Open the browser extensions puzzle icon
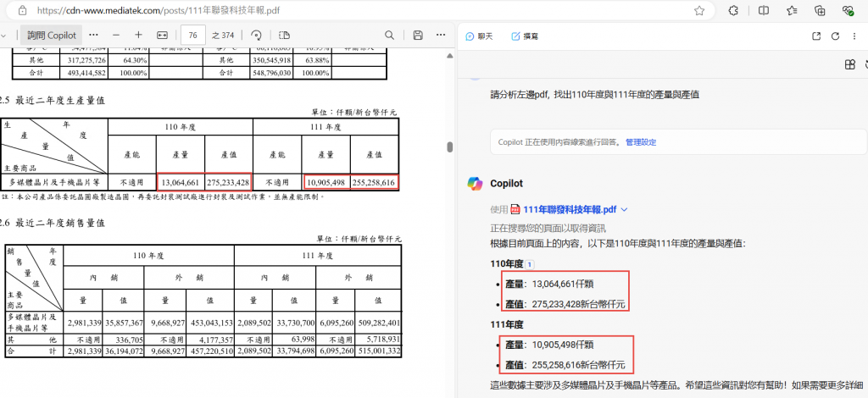 733,10
